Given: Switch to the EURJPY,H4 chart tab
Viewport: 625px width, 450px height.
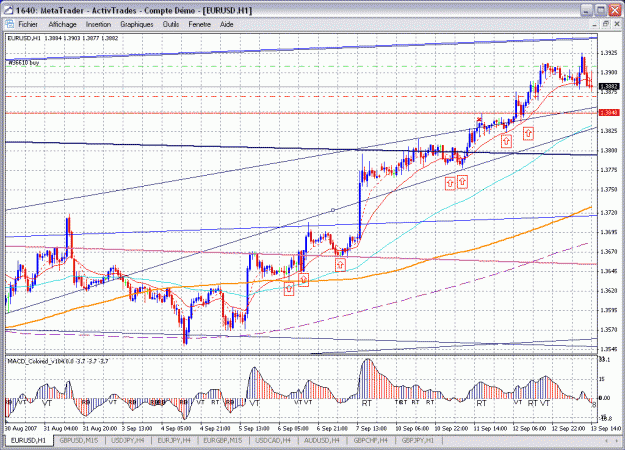Looking at the screenshot, I should tap(174, 440).
